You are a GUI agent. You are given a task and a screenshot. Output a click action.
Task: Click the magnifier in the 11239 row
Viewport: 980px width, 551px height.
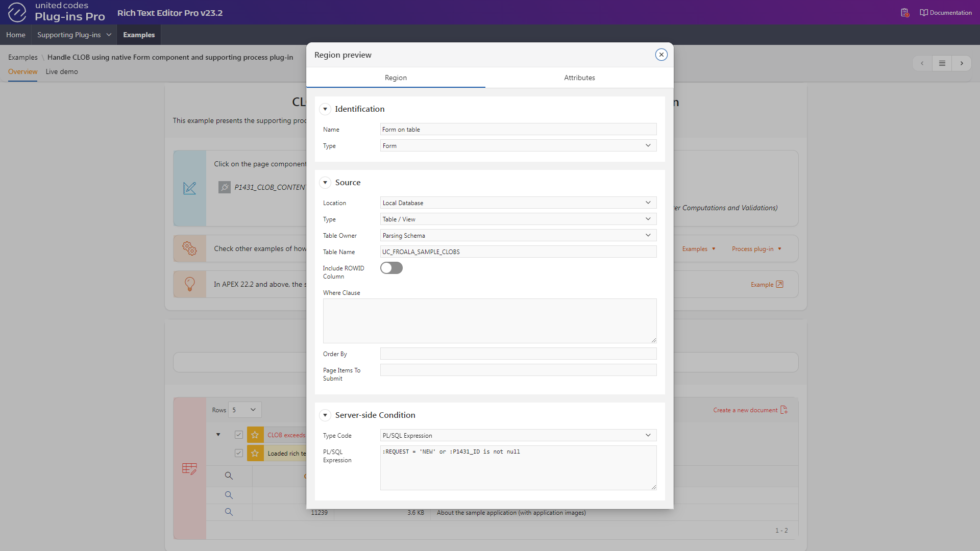(x=229, y=512)
